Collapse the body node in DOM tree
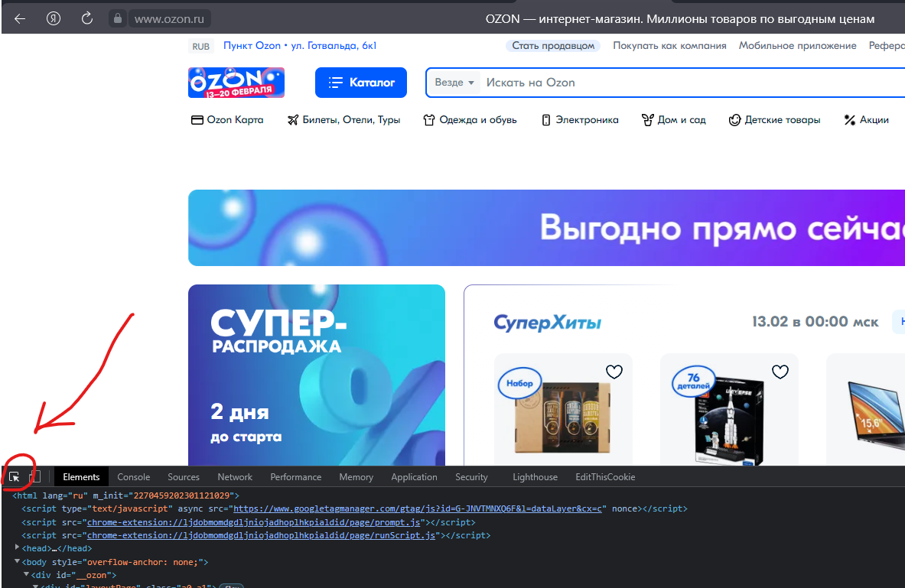The image size is (905, 588). pyautogui.click(x=17, y=561)
